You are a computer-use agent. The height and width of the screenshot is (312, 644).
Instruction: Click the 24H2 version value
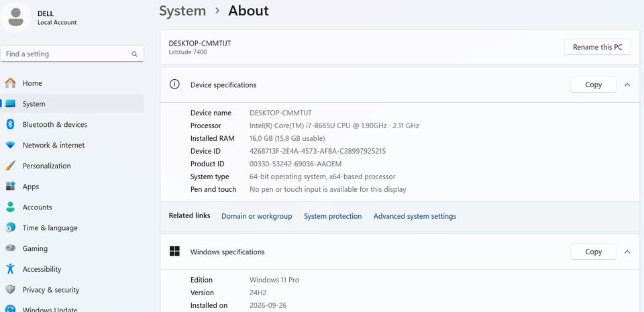258,293
